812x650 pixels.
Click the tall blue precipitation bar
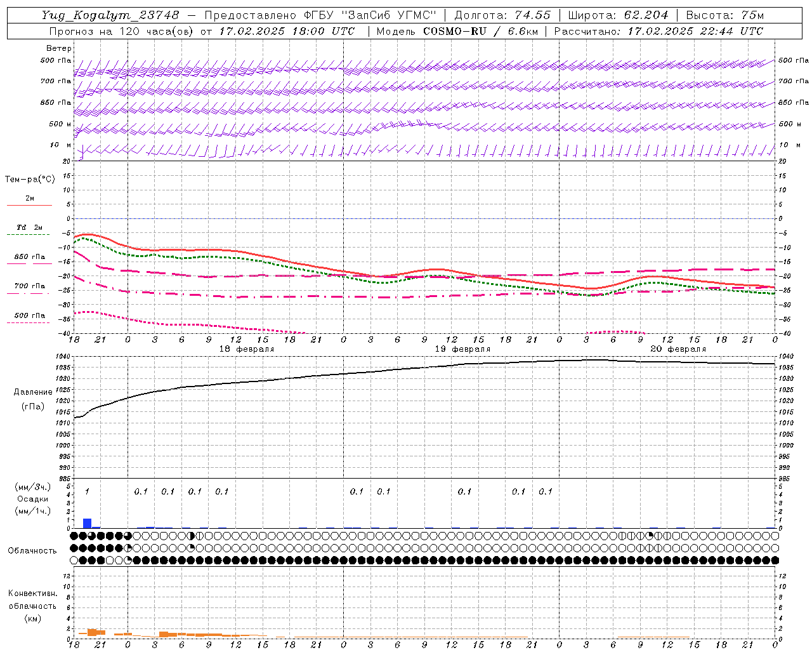(x=87, y=524)
